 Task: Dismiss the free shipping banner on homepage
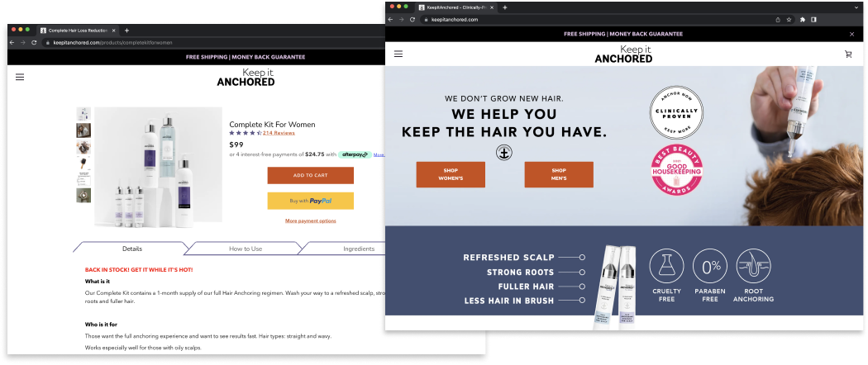[852, 35]
